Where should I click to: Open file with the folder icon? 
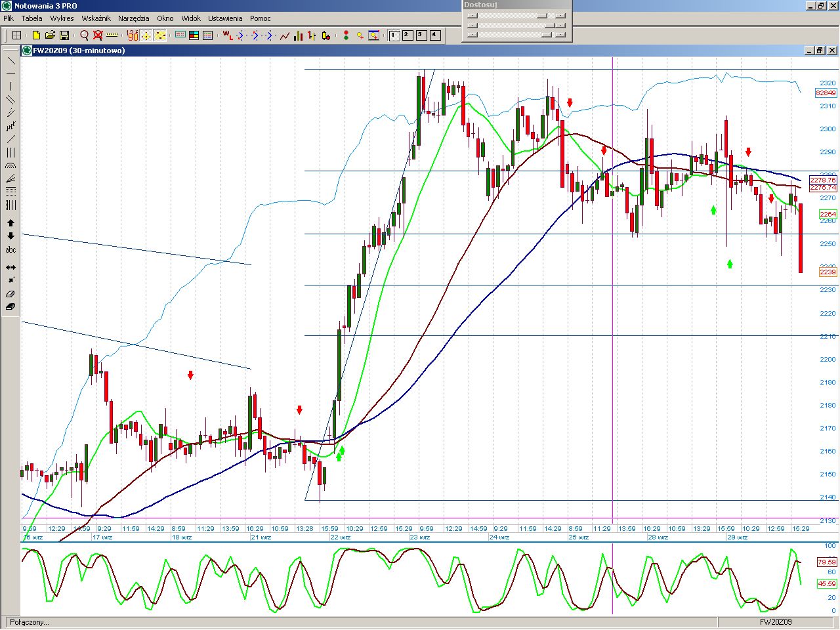point(50,35)
